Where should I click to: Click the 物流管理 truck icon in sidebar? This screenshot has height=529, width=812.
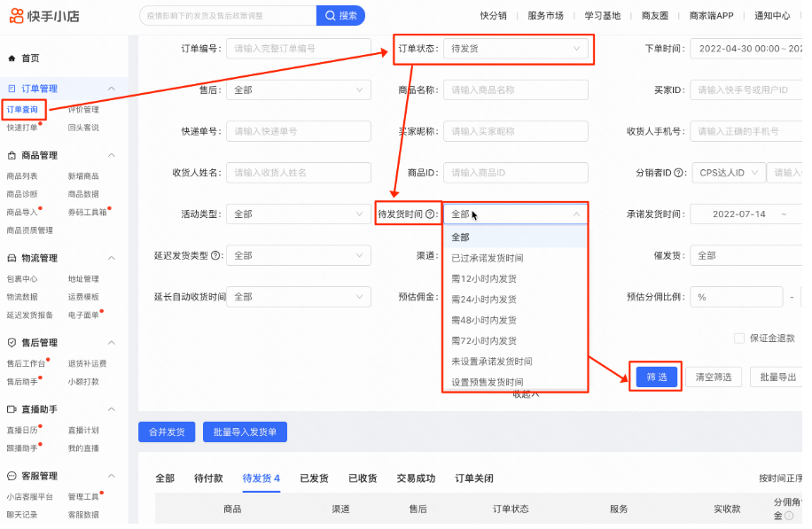11,257
